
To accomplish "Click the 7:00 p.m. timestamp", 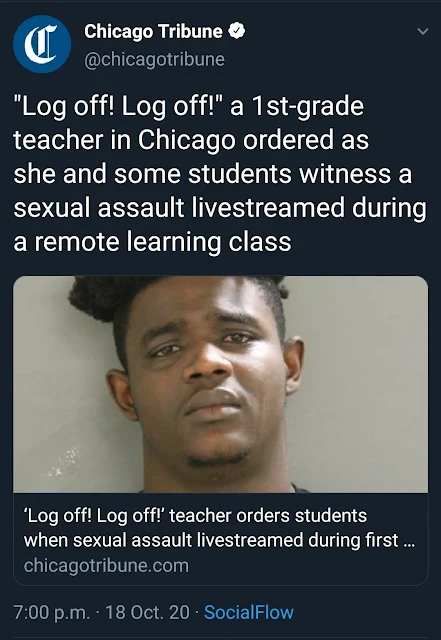I will 51,612.
